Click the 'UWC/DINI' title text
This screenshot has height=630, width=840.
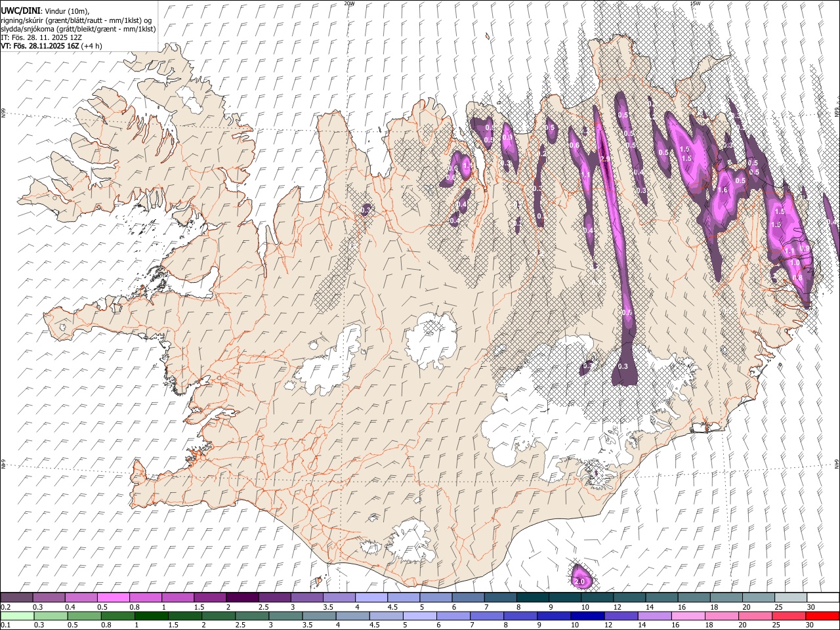pyautogui.click(x=19, y=11)
